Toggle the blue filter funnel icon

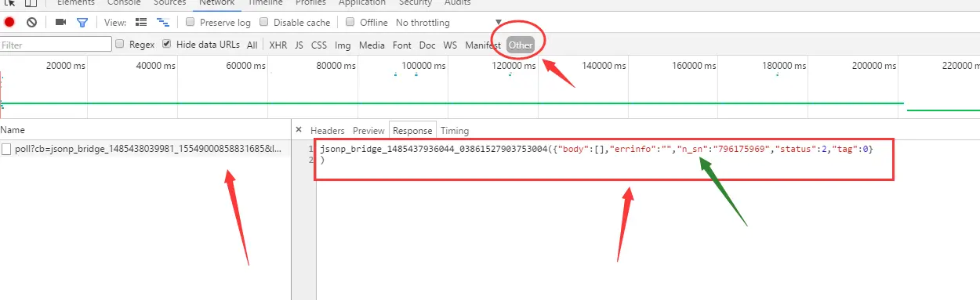pyautogui.click(x=82, y=23)
